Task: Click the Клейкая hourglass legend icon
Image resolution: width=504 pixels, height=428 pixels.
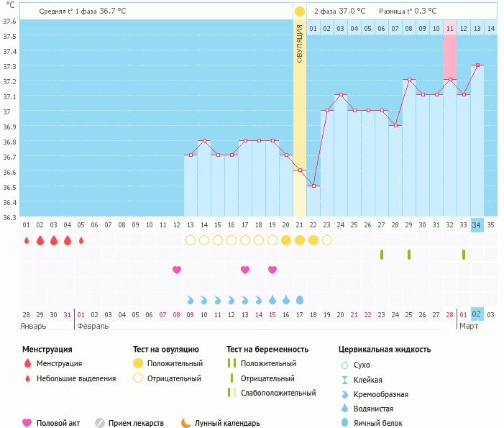Action: click(344, 380)
